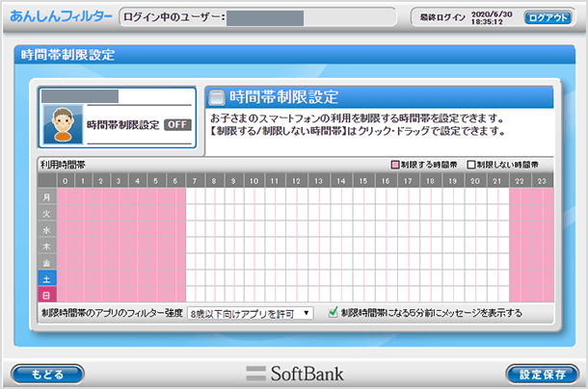Click the ログアウト button
Viewport: 588px width, 389px height.
(548, 17)
